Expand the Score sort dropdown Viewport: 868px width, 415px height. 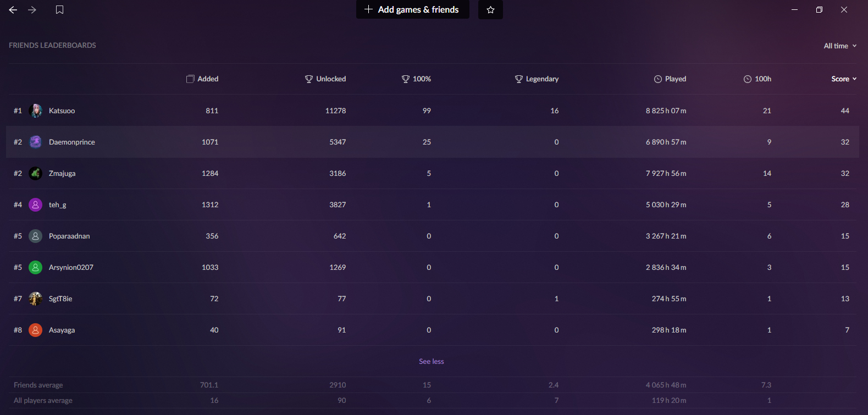pyautogui.click(x=843, y=79)
